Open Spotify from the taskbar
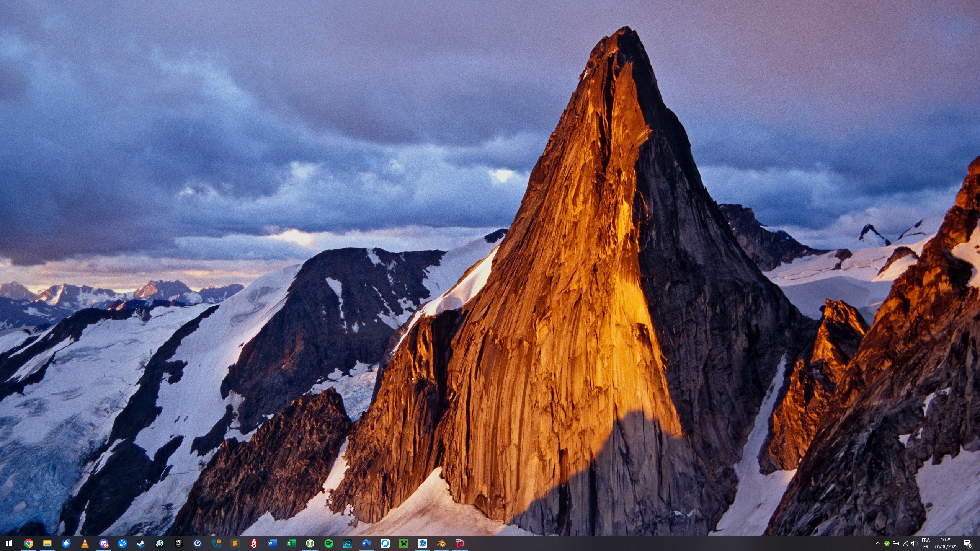The height and width of the screenshot is (551, 980). tap(328, 543)
